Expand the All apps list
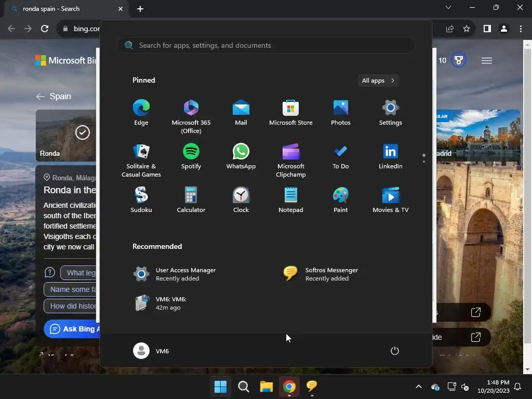 click(378, 81)
